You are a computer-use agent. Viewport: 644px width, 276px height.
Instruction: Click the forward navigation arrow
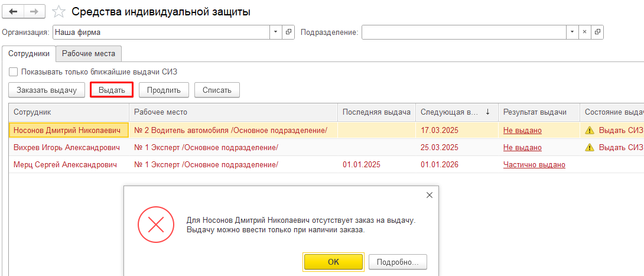click(34, 12)
